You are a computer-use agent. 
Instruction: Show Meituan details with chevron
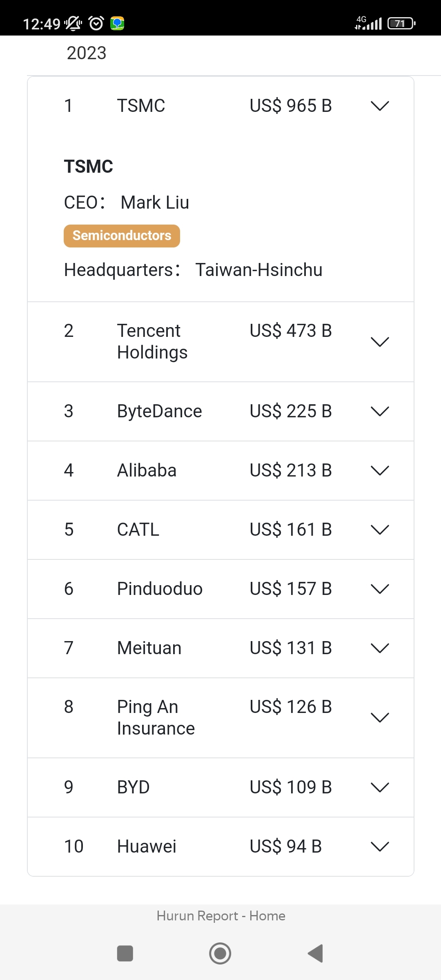pos(380,648)
